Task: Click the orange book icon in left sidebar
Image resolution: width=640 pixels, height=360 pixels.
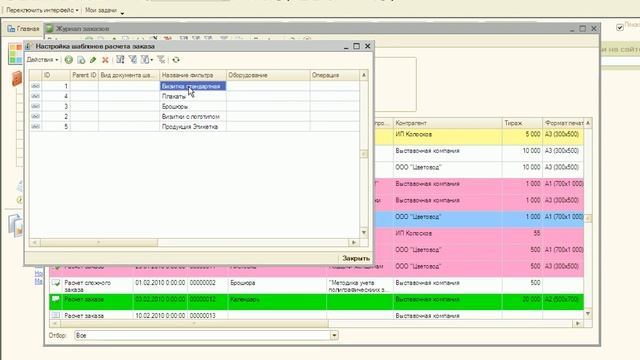Action: 17,78
